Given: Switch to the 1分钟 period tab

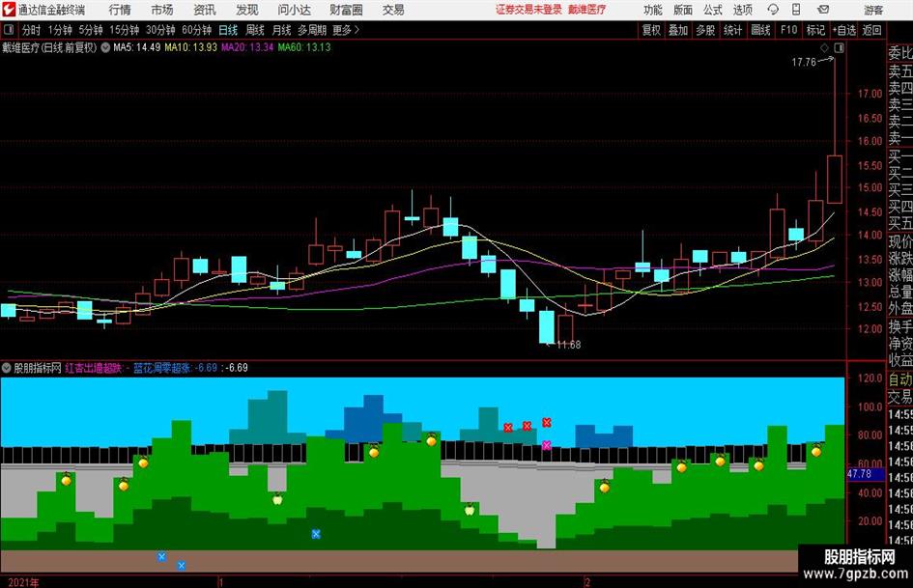Looking at the screenshot, I should 60,30.
